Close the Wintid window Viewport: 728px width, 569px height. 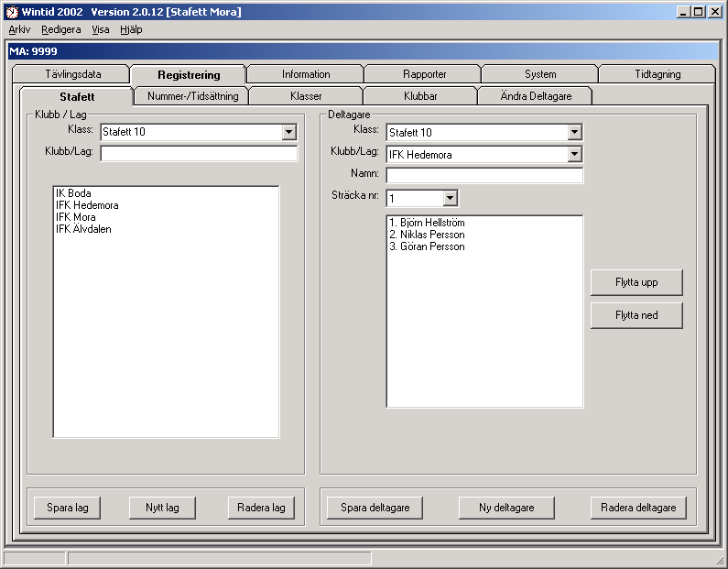coord(715,12)
